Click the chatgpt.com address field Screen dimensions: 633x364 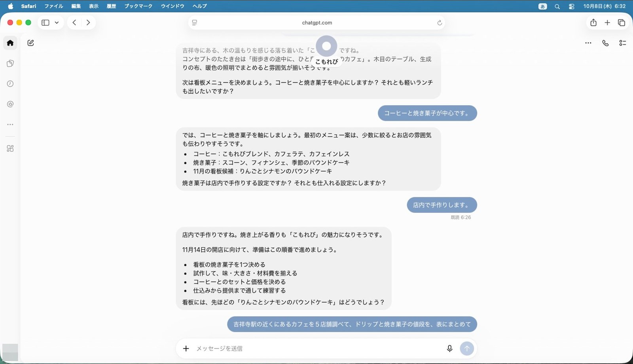pos(316,23)
